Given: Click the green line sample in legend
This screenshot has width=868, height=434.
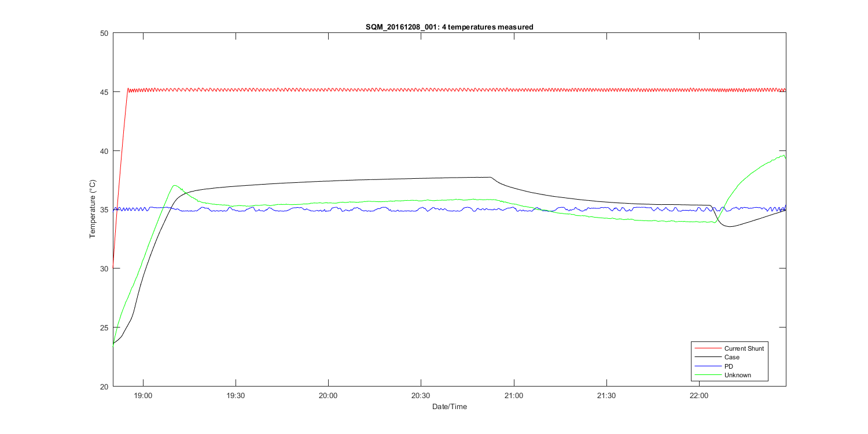Looking at the screenshot, I should pos(707,375).
